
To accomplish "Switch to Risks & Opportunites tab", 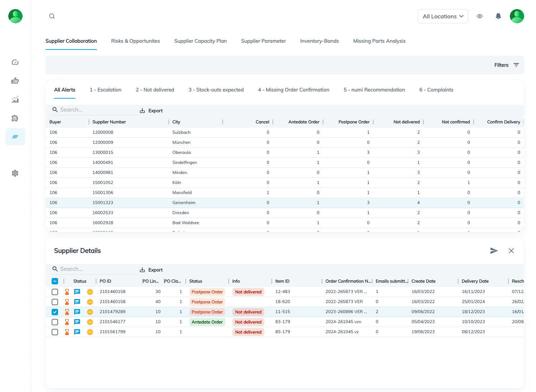I will 136,41.
